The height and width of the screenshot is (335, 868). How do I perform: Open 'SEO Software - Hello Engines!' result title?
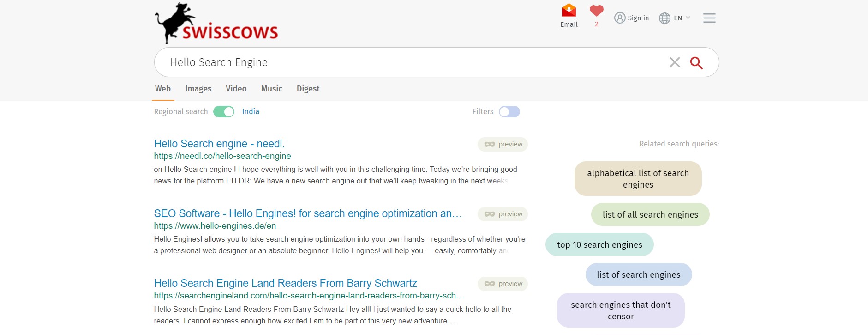308,213
